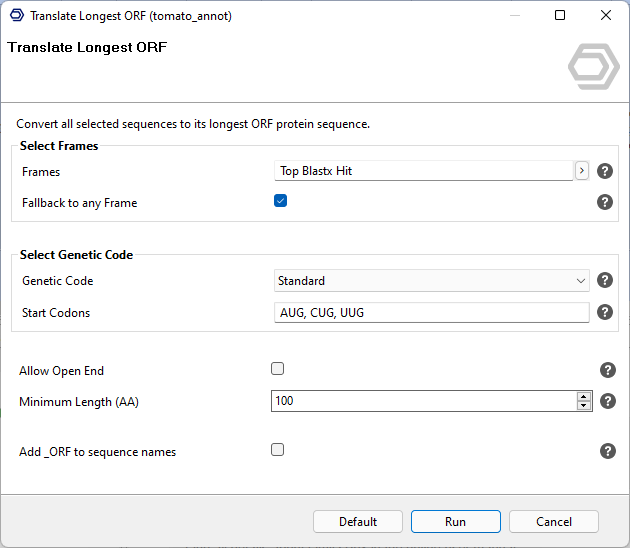Image resolution: width=630 pixels, height=548 pixels.
Task: Show help for Genetic Code option
Action: click(x=604, y=281)
